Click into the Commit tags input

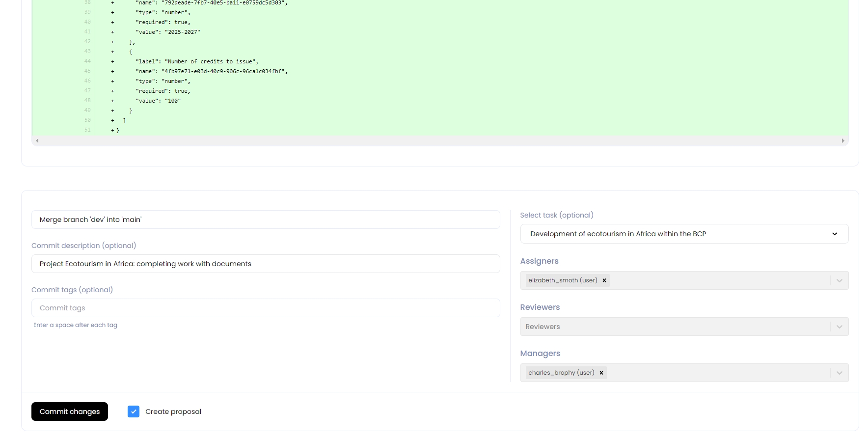point(265,308)
